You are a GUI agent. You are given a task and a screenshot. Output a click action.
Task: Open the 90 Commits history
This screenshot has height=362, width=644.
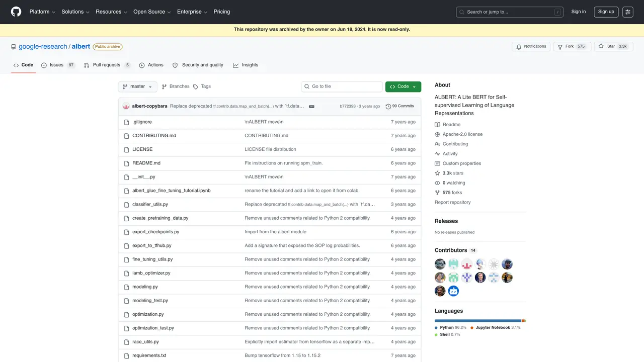coord(400,107)
